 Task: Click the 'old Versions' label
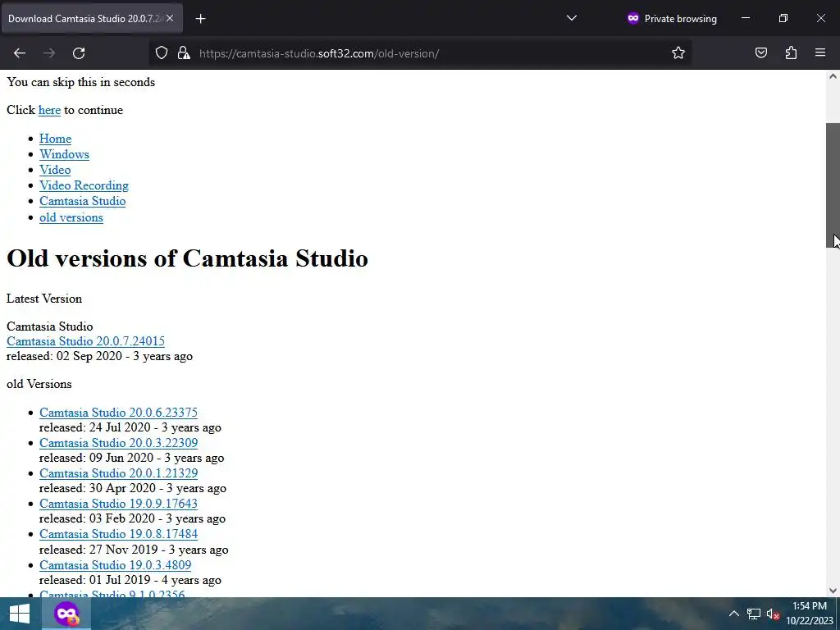click(x=39, y=384)
